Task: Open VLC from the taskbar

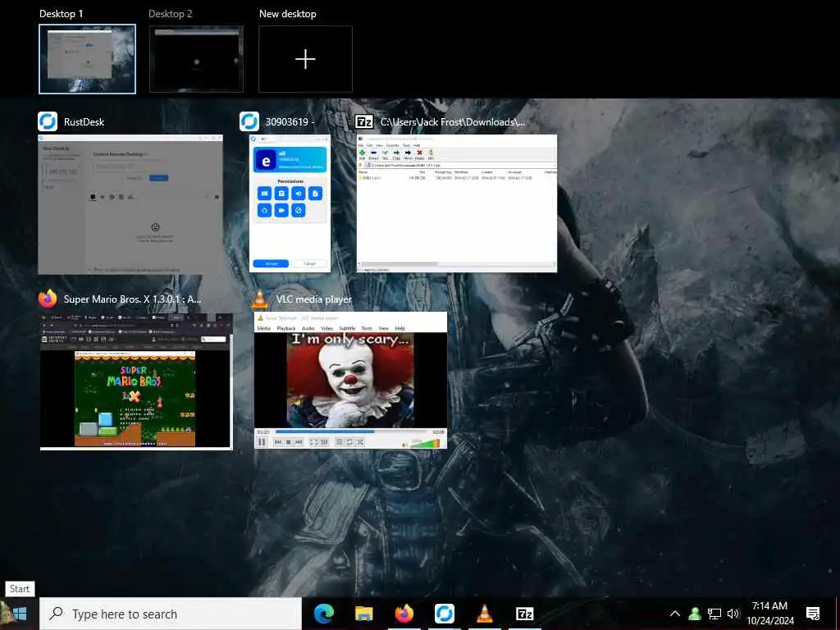Action: click(484, 614)
